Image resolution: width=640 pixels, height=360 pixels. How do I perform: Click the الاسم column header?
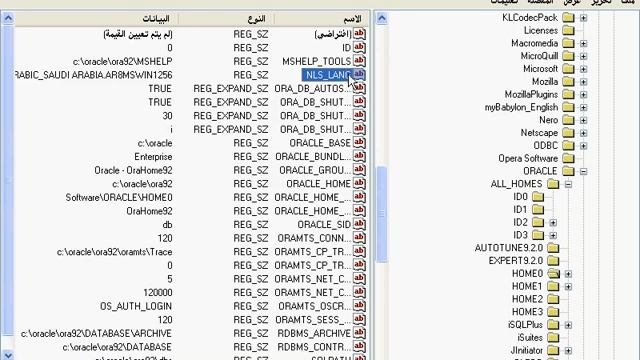[322, 19]
